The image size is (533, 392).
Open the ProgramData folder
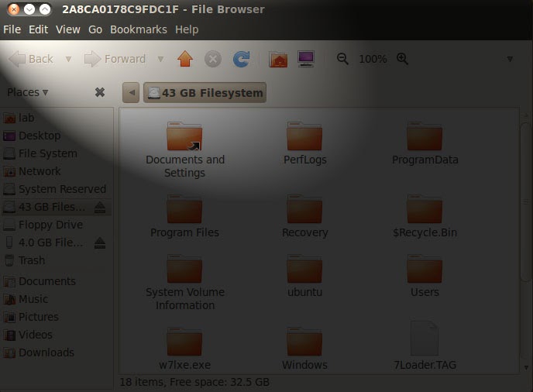(x=425, y=143)
